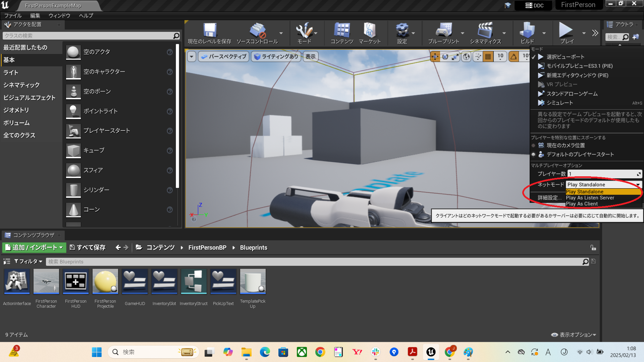Select the Cinematic category
Viewport: 644px width, 362px height.
pyautogui.click(x=31, y=85)
